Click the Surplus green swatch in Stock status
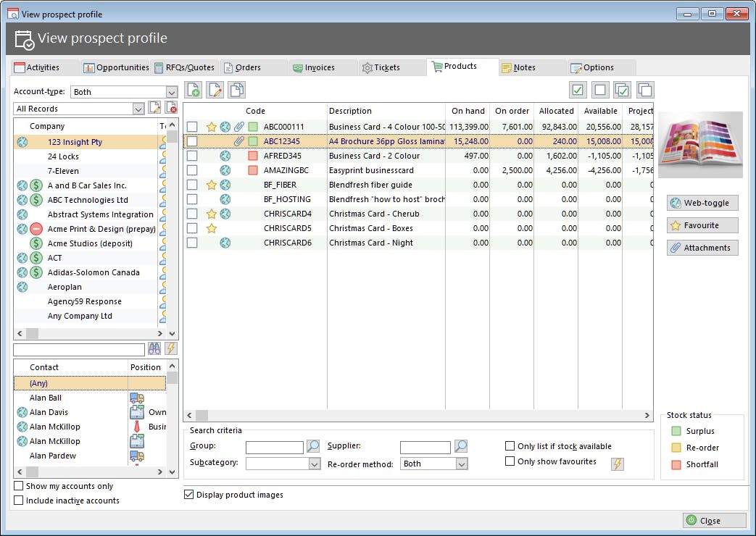This screenshot has height=536, width=756. 676,431
